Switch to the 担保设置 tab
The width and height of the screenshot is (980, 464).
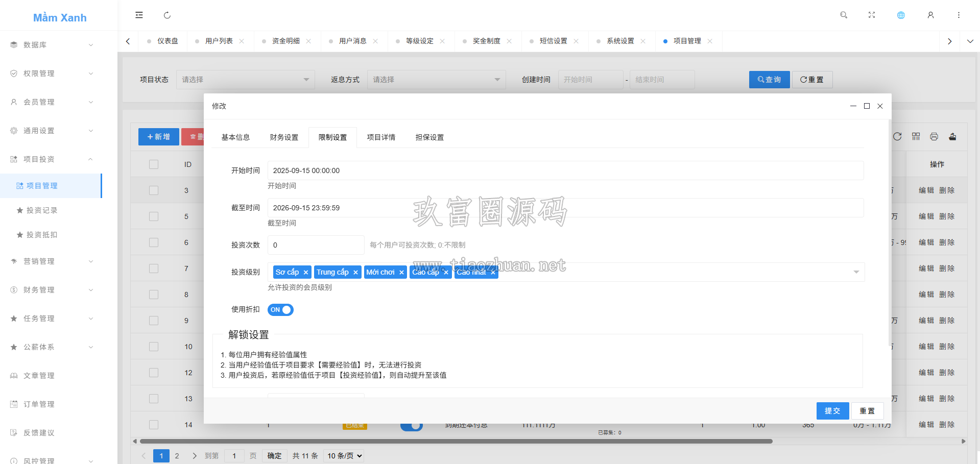[429, 137]
